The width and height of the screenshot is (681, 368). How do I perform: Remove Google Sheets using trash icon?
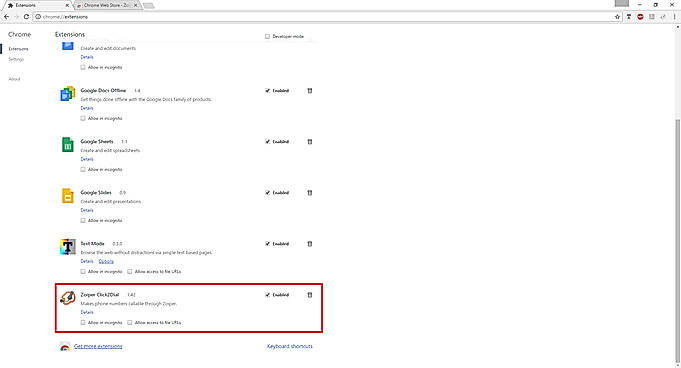tap(310, 142)
